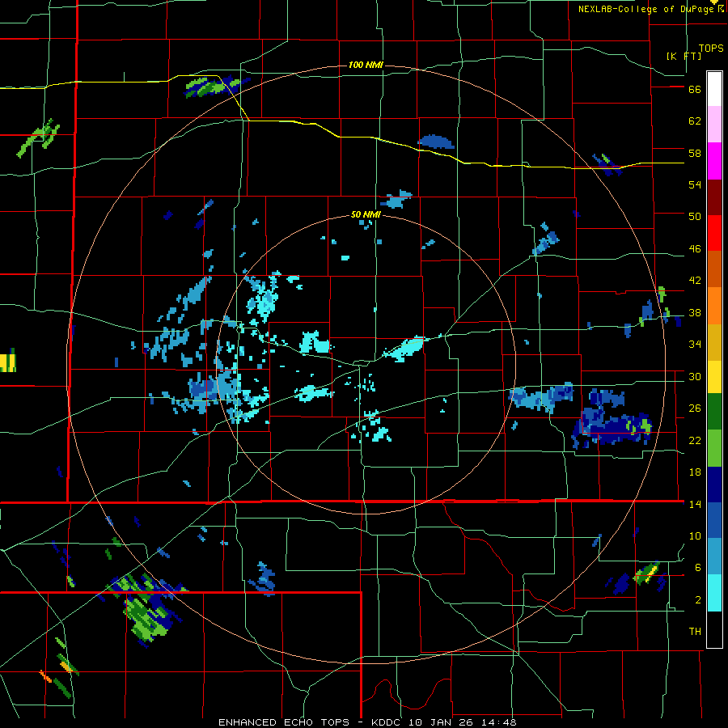Click the legend value 58
This screenshot has width=728, height=728.
(695, 153)
